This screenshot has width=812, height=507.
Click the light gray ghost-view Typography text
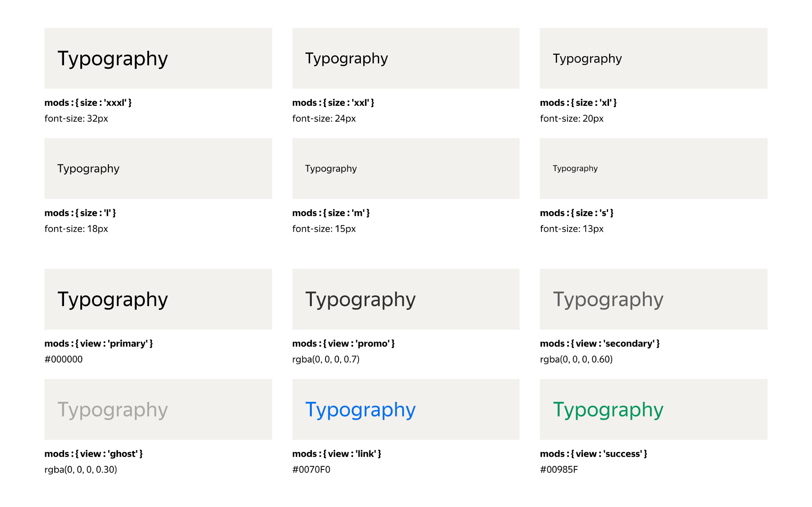pyautogui.click(x=112, y=409)
